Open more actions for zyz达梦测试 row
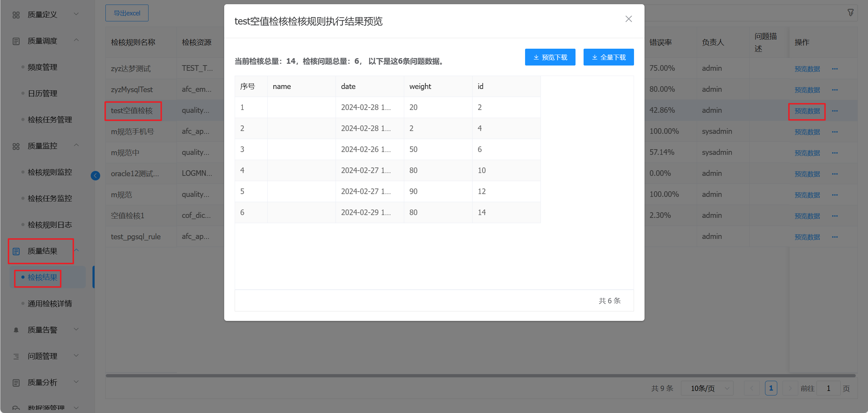Image resolution: width=868 pixels, height=413 pixels. pos(835,69)
